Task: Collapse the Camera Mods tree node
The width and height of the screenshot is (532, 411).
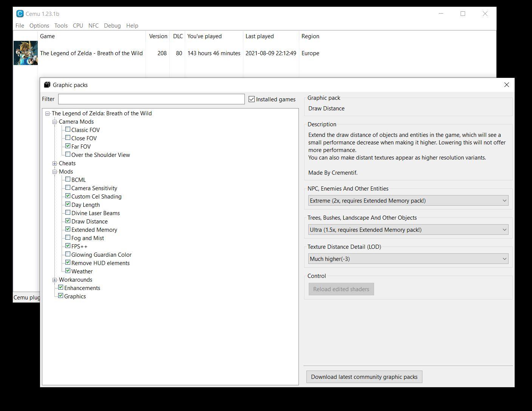Action: [x=54, y=122]
